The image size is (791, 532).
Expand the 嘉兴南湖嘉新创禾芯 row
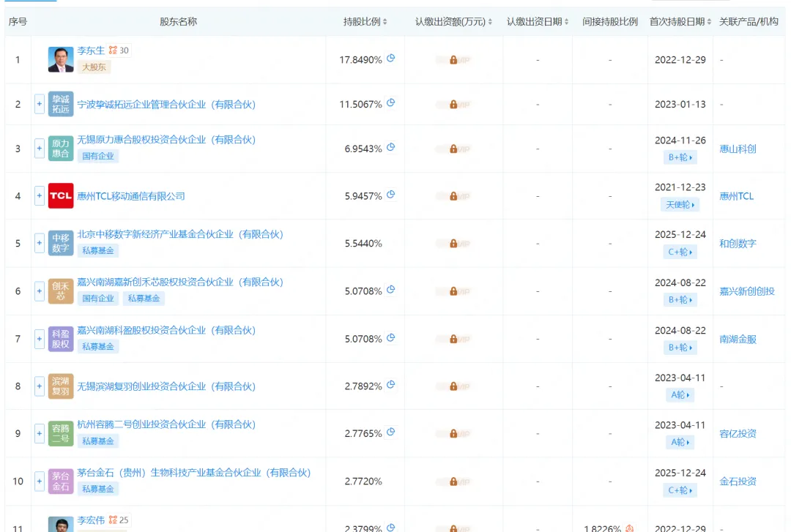pyautogui.click(x=40, y=291)
